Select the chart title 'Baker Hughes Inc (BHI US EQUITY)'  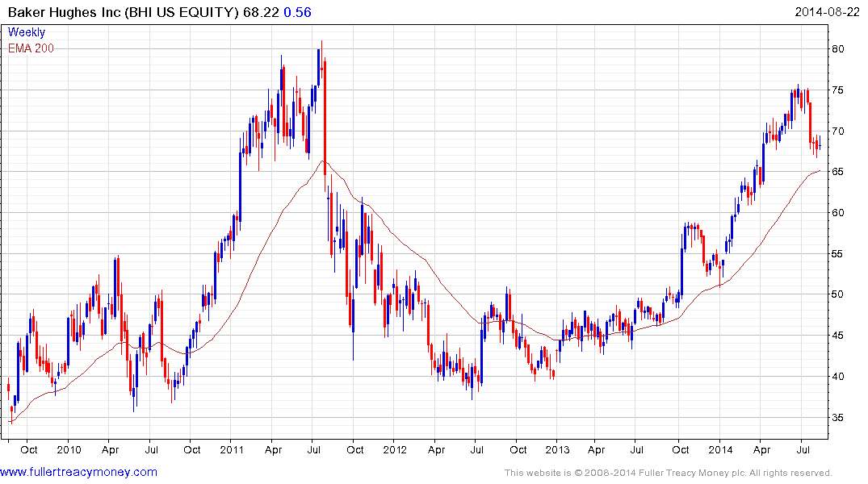coord(123,12)
